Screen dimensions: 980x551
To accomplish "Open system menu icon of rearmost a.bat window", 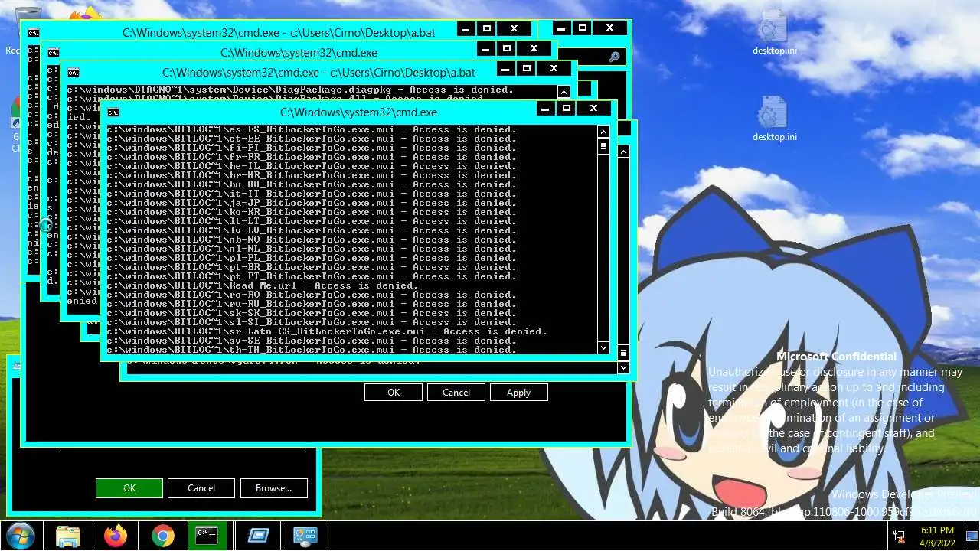I will (x=34, y=33).
